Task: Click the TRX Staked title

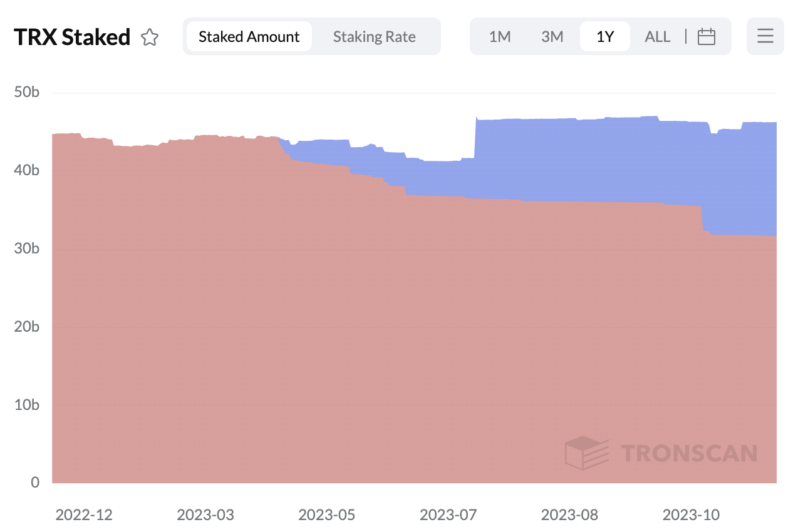Action: pyautogui.click(x=72, y=38)
